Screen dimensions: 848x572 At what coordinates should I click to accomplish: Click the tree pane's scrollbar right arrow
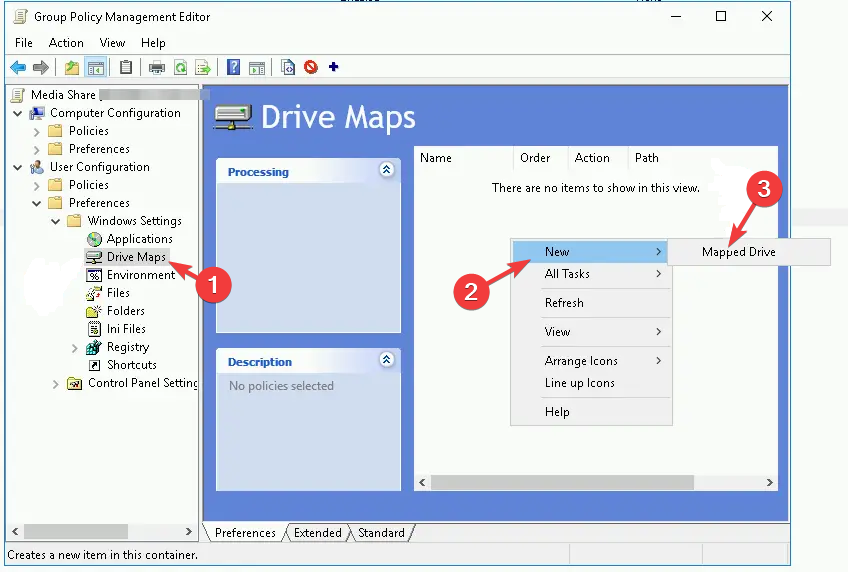(x=188, y=531)
